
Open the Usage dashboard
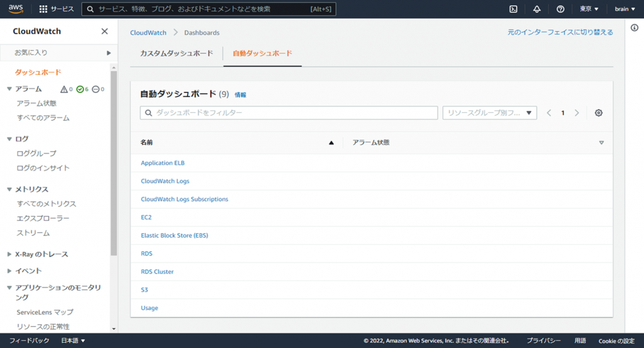pos(150,308)
